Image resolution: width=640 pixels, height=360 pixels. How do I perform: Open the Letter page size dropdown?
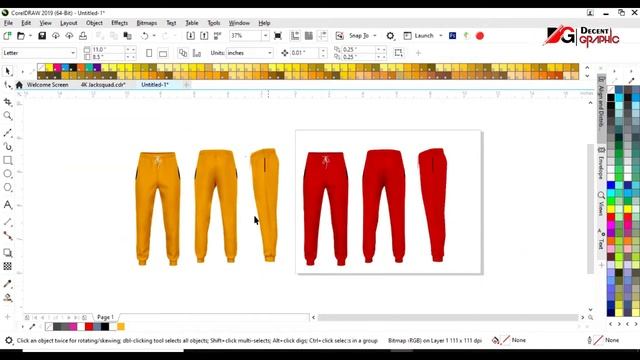coord(73,53)
